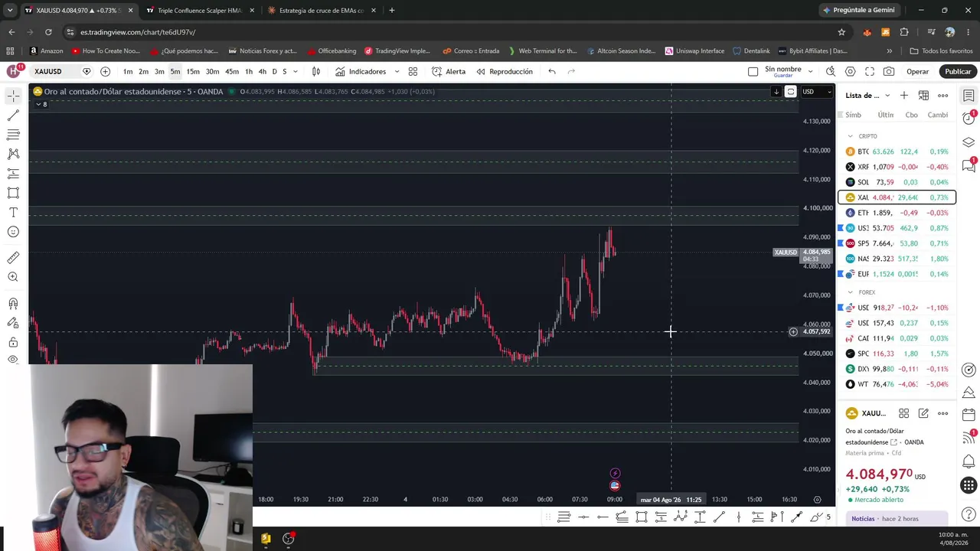Select the rectangle shapes tool in left sidebar
980x551 pixels.
pos(13,193)
